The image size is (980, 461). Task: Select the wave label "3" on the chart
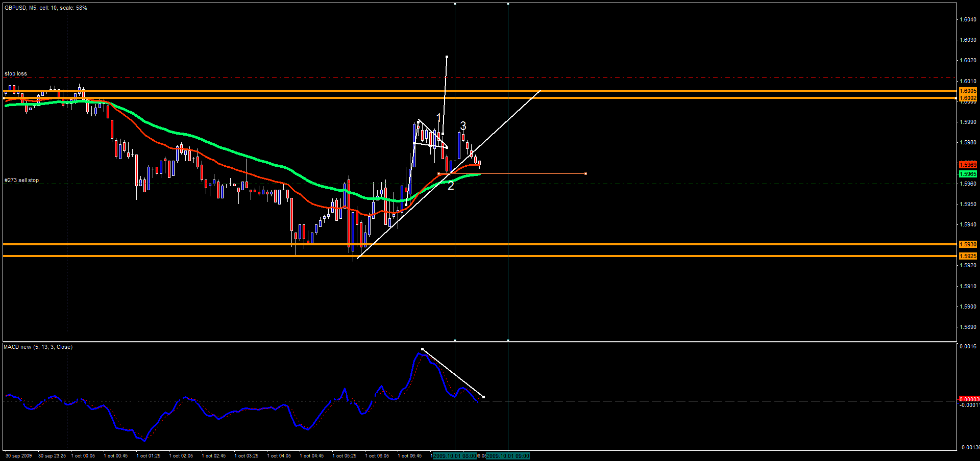click(463, 125)
